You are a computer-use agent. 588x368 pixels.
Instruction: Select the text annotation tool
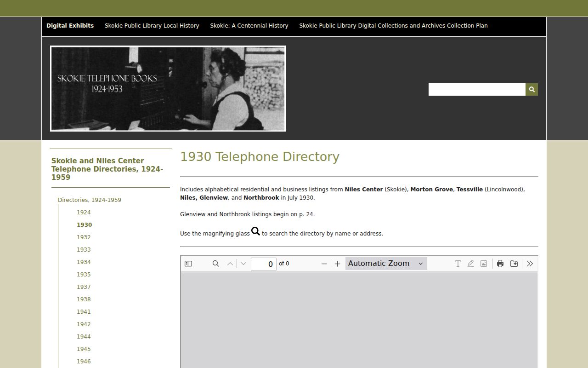458,264
